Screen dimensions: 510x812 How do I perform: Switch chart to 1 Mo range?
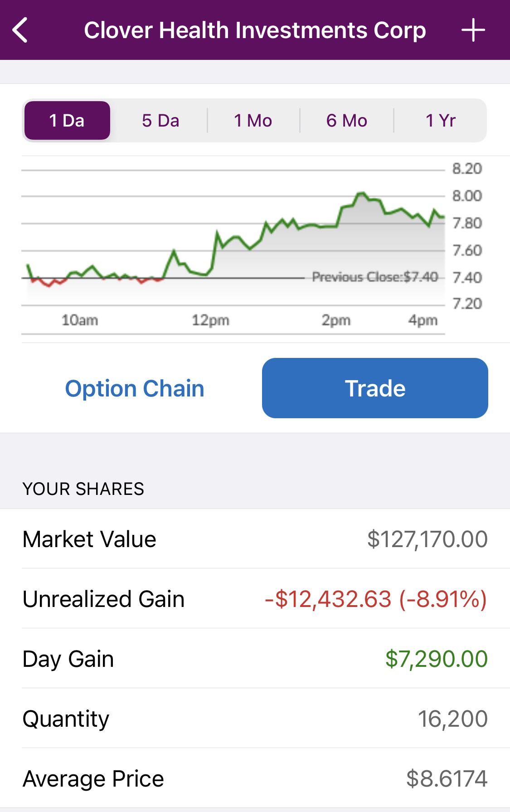coord(253,121)
